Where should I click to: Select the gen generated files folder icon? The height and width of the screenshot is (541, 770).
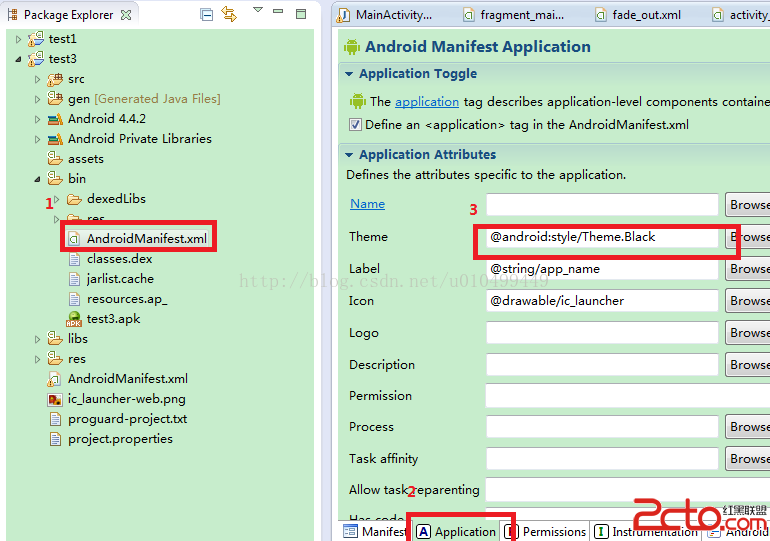pyautogui.click(x=55, y=99)
